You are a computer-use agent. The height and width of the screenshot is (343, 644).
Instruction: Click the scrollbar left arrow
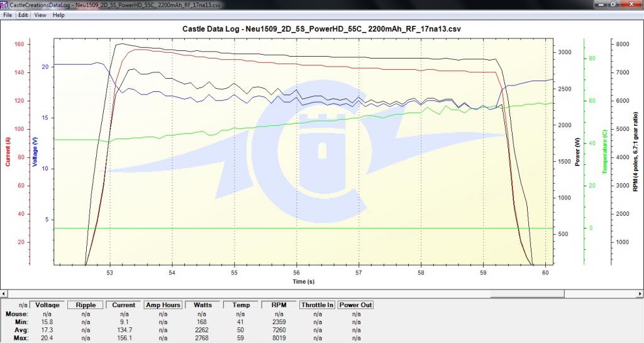click(4, 294)
